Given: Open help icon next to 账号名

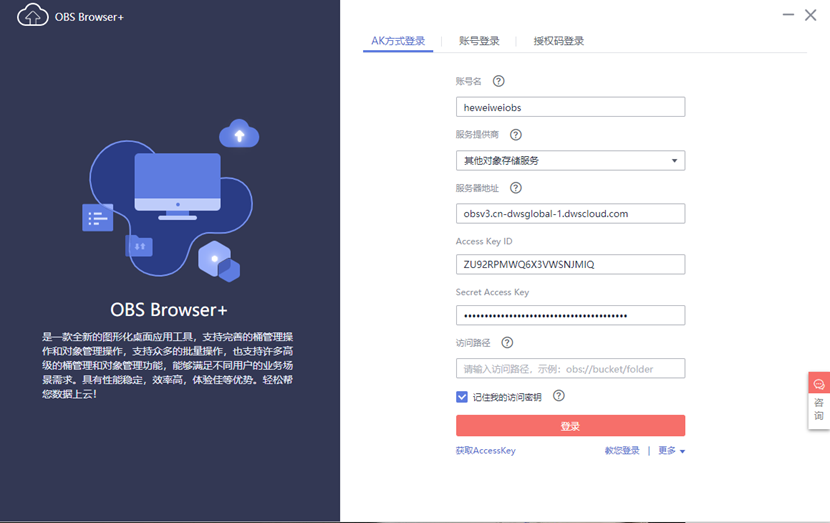Looking at the screenshot, I should tap(498, 81).
